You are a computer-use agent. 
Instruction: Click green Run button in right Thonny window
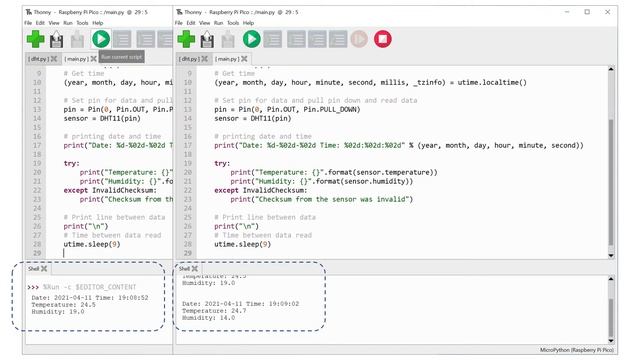[251, 39]
